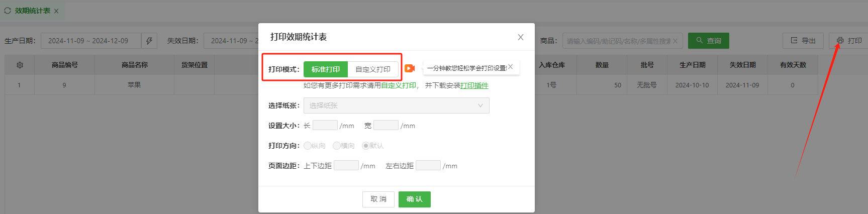The image size is (868, 214).
Task: Click the 取消 cancel button
Action: pyautogui.click(x=378, y=199)
